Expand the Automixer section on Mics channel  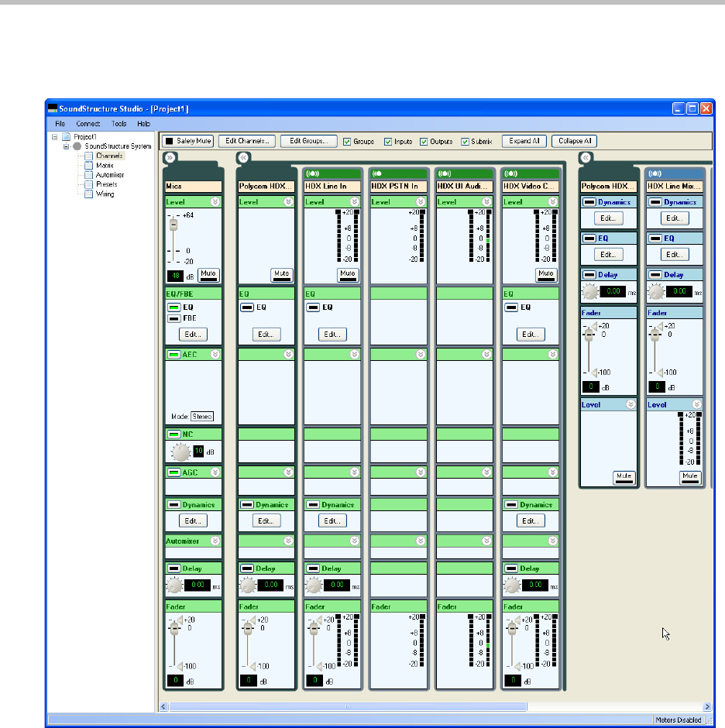click(216, 541)
